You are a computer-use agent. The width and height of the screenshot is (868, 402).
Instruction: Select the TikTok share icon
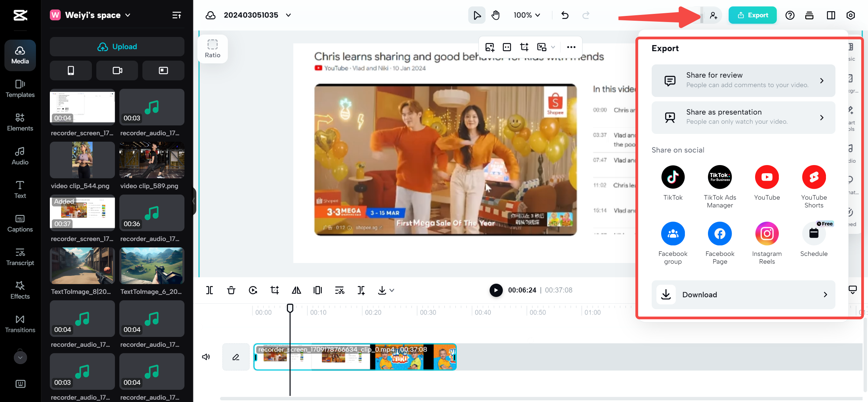point(673,177)
